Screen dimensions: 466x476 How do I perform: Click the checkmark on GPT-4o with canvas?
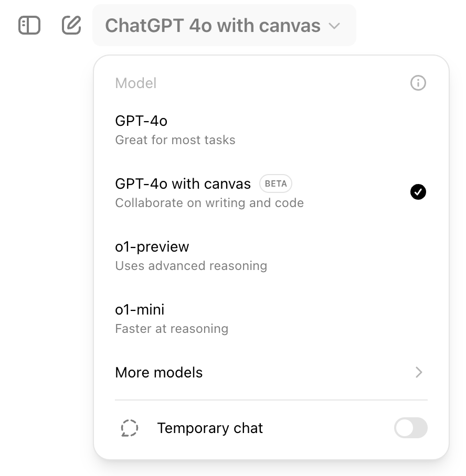418,192
